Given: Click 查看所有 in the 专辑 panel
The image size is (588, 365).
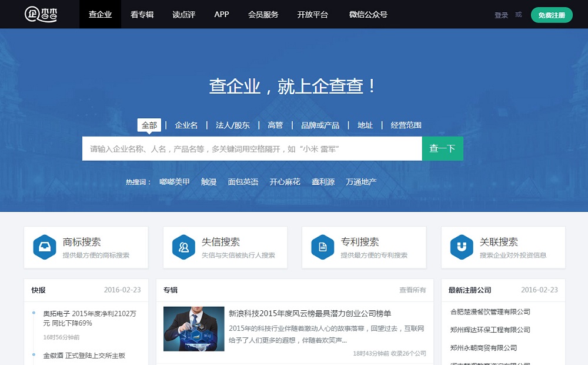Looking at the screenshot, I should [413, 290].
